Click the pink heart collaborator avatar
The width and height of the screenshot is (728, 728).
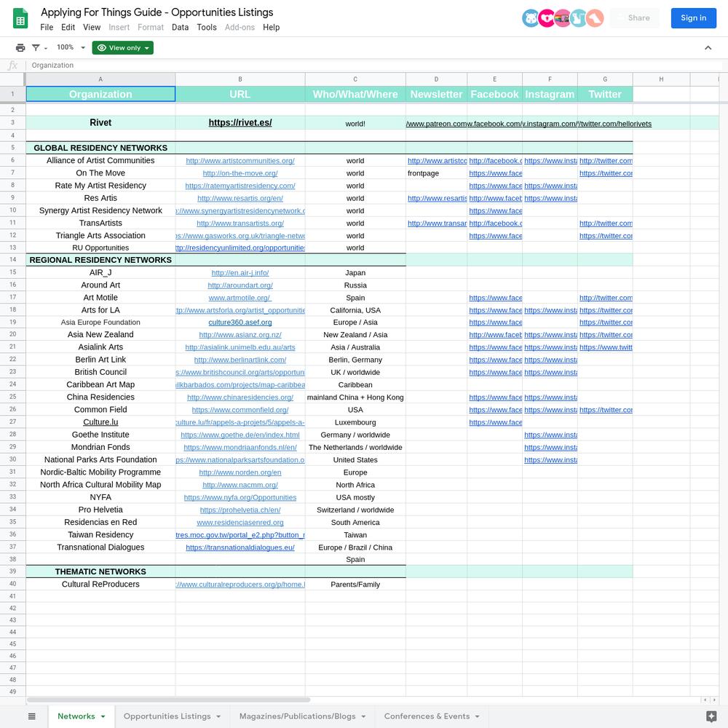click(547, 18)
